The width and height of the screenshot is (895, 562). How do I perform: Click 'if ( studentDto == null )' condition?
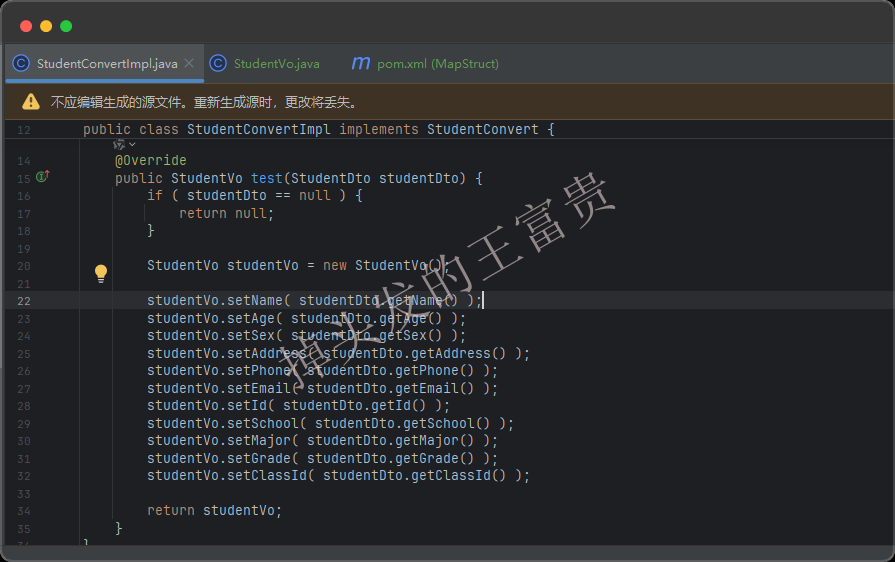[247, 195]
